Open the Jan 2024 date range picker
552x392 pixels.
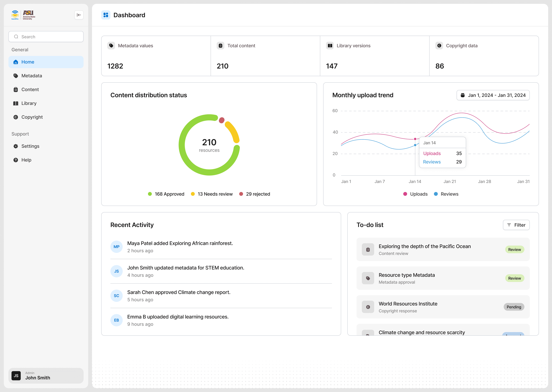coord(493,95)
